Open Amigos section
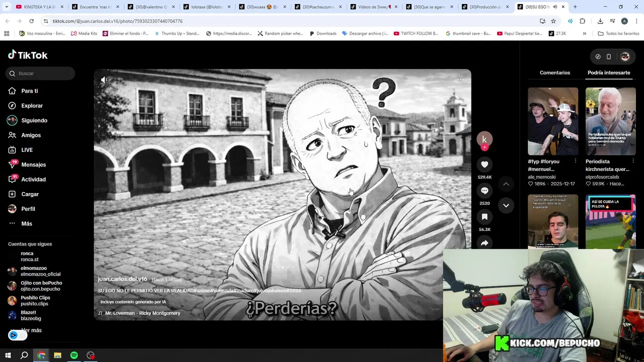 [x=31, y=135]
